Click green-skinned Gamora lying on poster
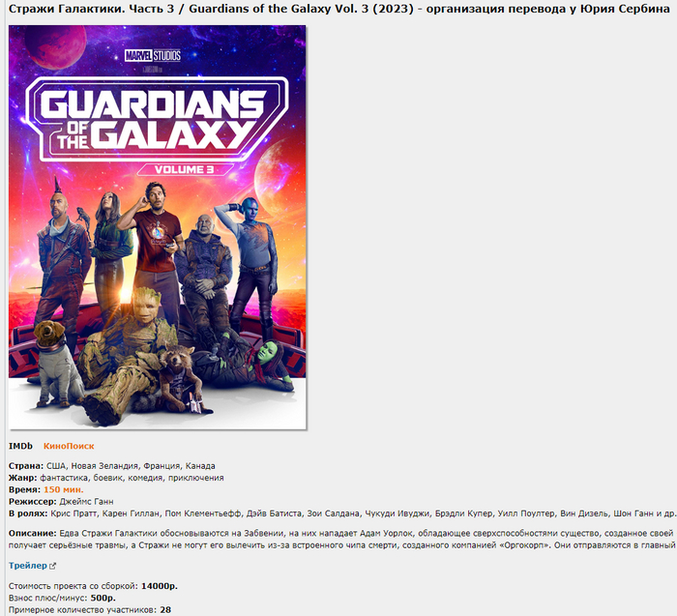 [x=250, y=361]
